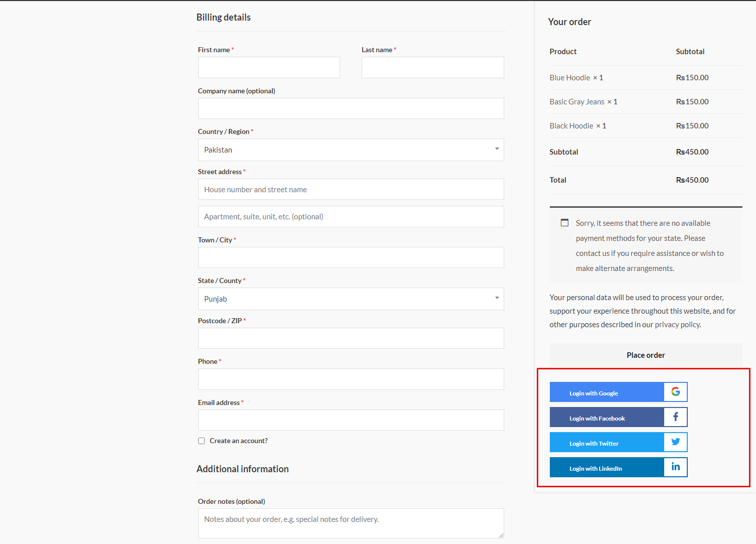Viewport: 756px width, 544px height.
Task: Click the payment notice window icon
Action: pyautogui.click(x=564, y=222)
